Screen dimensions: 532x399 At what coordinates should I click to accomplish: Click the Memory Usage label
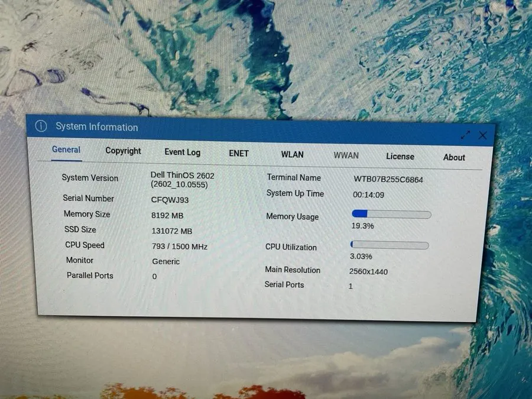[292, 216]
